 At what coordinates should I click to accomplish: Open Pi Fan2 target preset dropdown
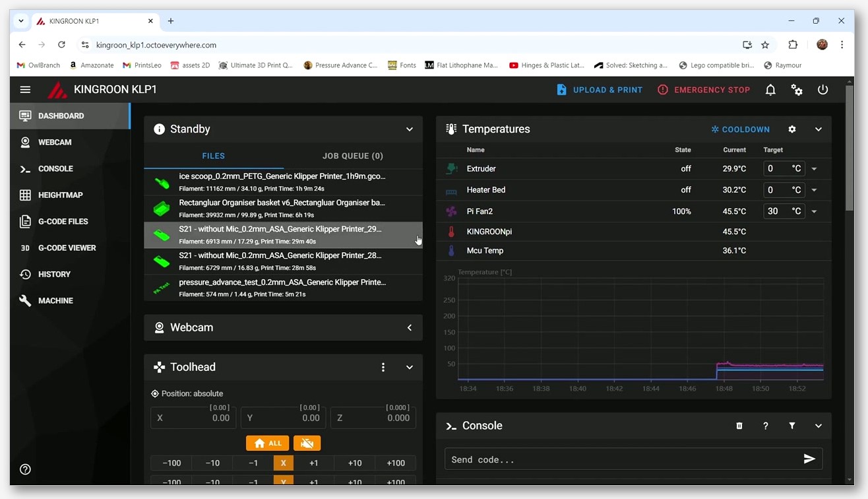pos(814,211)
